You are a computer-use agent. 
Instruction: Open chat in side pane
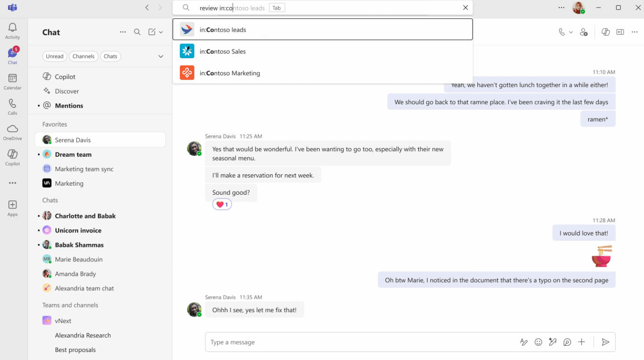click(x=620, y=32)
